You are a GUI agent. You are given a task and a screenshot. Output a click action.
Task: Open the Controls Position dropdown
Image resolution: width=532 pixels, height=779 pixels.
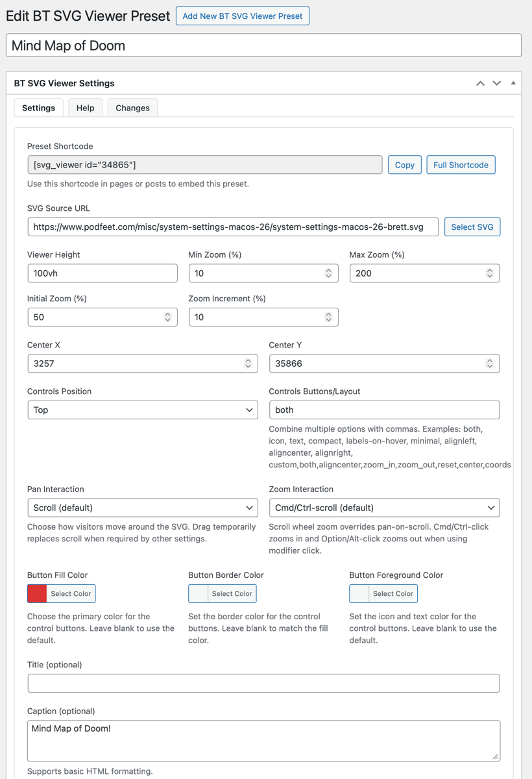pos(143,410)
